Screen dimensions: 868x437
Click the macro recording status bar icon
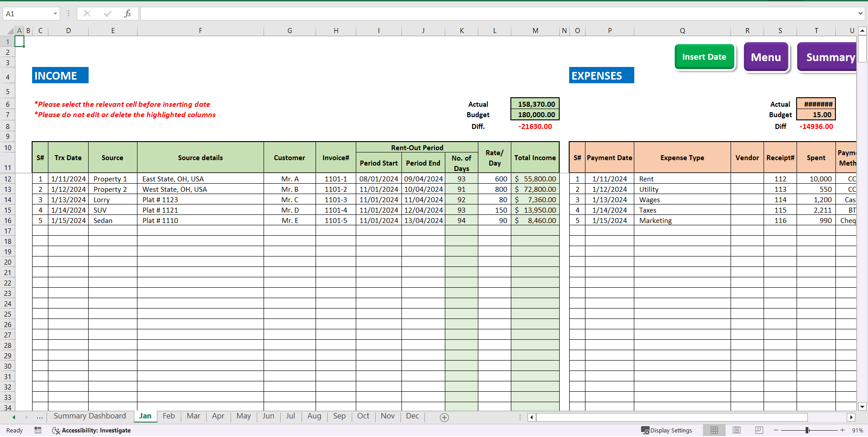tap(38, 430)
